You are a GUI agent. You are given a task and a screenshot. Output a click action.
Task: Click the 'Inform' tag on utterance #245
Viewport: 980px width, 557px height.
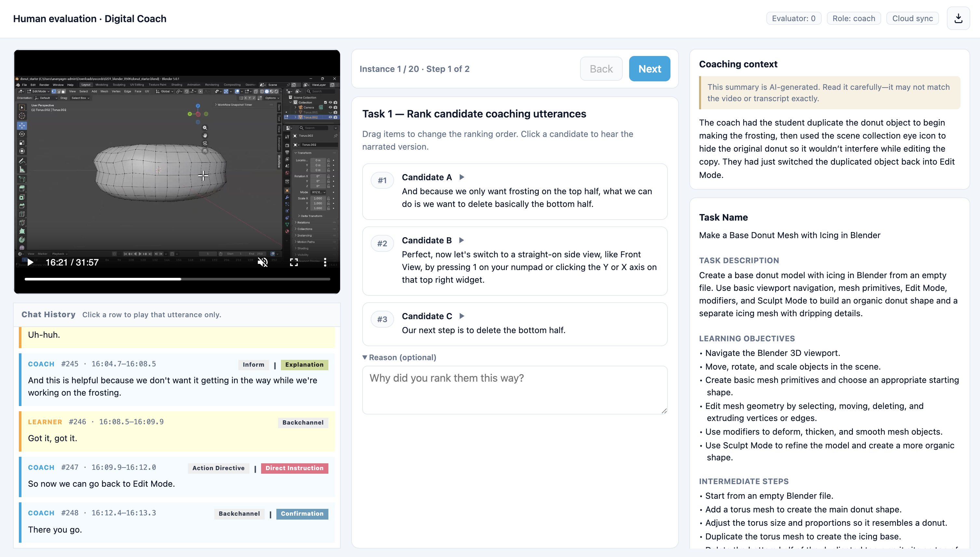(253, 365)
